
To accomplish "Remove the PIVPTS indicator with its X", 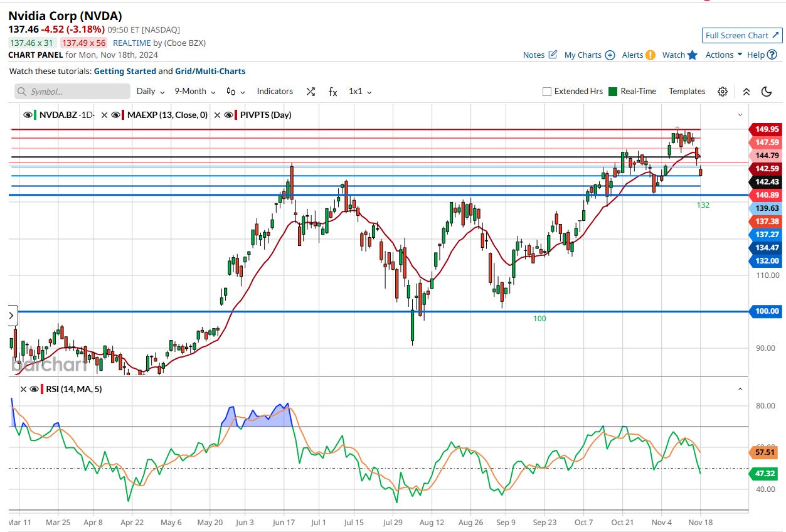I will [218, 115].
